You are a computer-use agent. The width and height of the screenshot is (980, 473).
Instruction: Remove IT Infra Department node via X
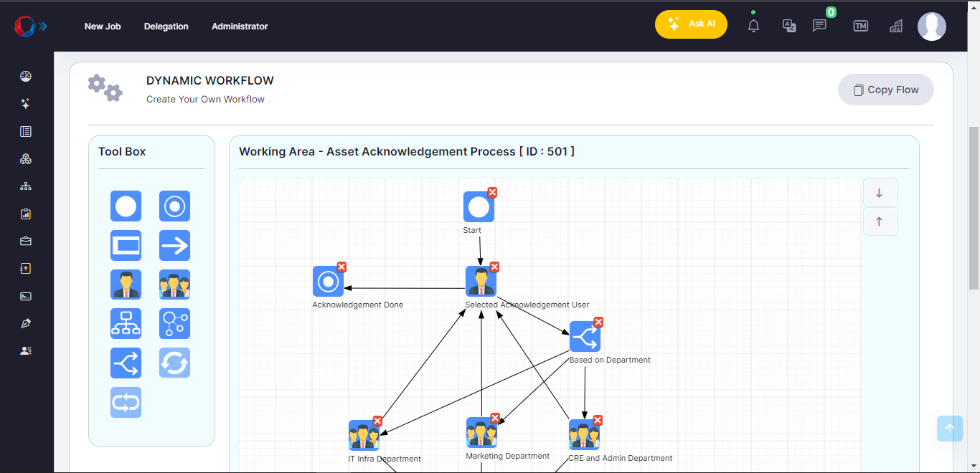[x=377, y=421]
